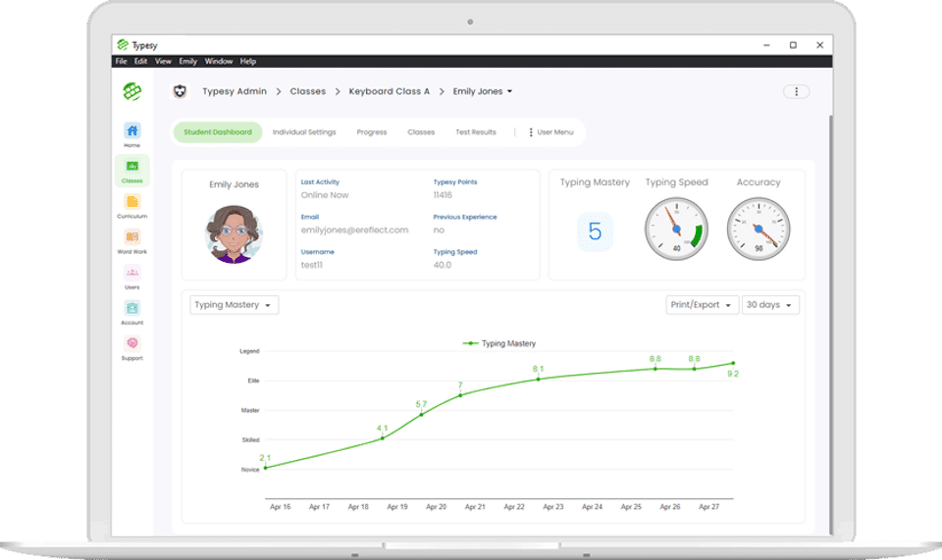Open the File menu
Image resolution: width=942 pixels, height=560 pixels.
[x=121, y=61]
